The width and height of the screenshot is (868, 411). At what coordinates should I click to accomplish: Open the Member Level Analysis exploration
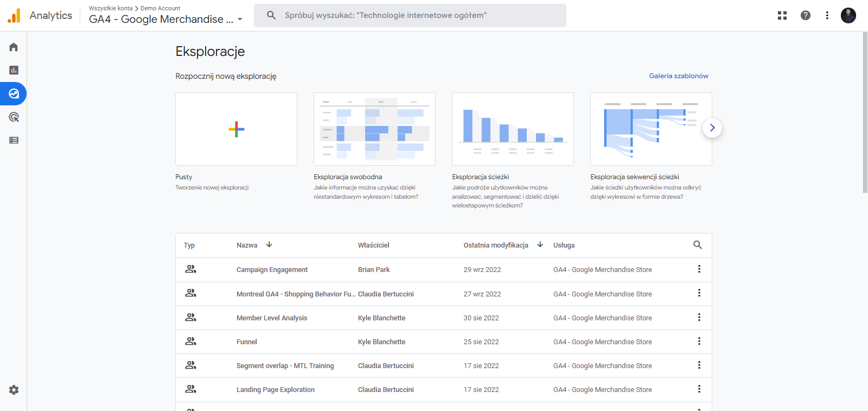pos(272,318)
